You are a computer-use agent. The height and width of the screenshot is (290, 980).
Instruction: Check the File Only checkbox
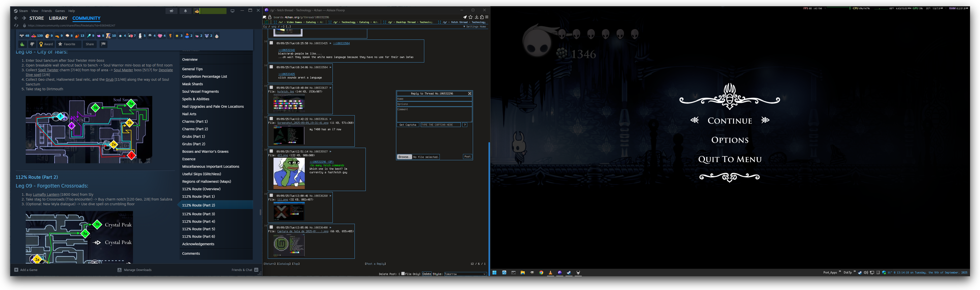(403, 274)
